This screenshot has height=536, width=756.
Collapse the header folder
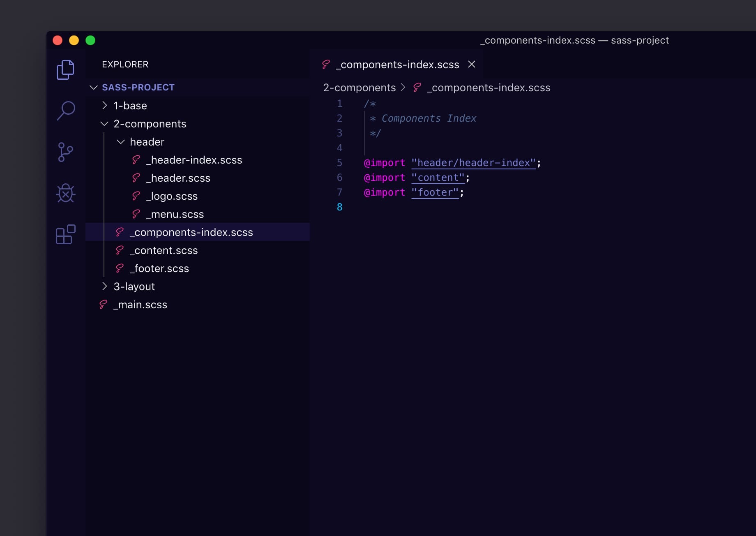click(x=120, y=141)
